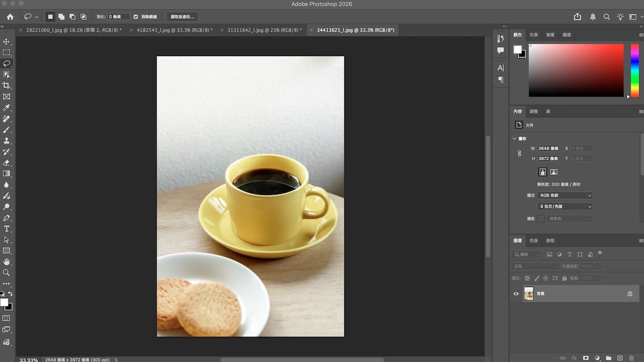Collapse the 畫布 section chevron

click(515, 138)
